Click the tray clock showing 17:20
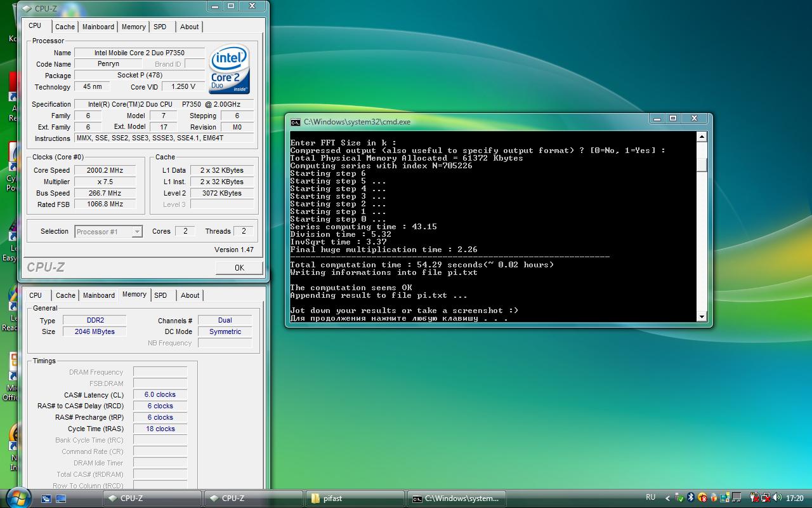The image size is (812, 508). [x=795, y=498]
